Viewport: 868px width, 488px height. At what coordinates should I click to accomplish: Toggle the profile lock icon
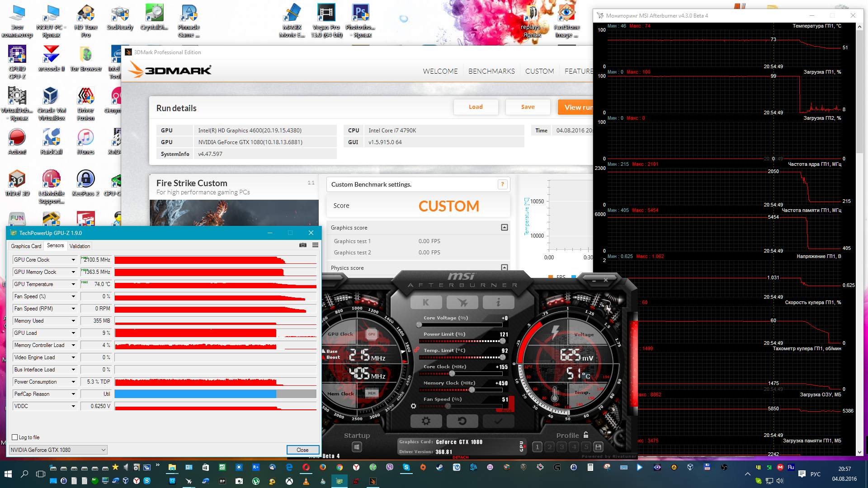586,435
